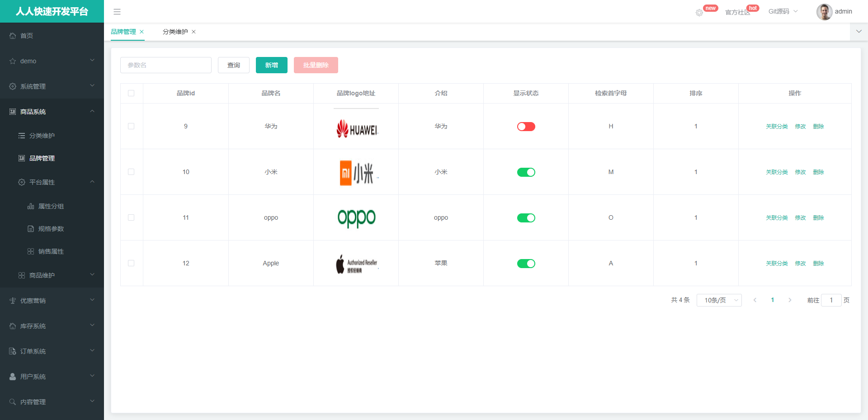This screenshot has height=420, width=868.
Task: Click the gear icon beside 系统管理
Action: (x=13, y=86)
